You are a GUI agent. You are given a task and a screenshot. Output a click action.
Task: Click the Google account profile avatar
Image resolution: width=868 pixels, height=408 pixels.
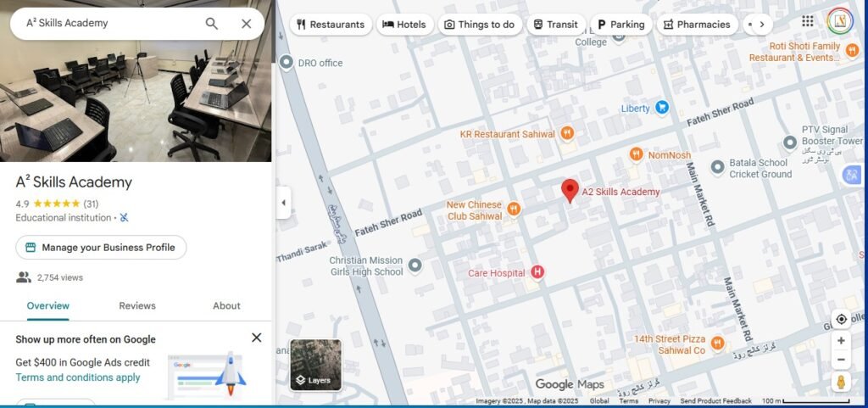tap(839, 21)
